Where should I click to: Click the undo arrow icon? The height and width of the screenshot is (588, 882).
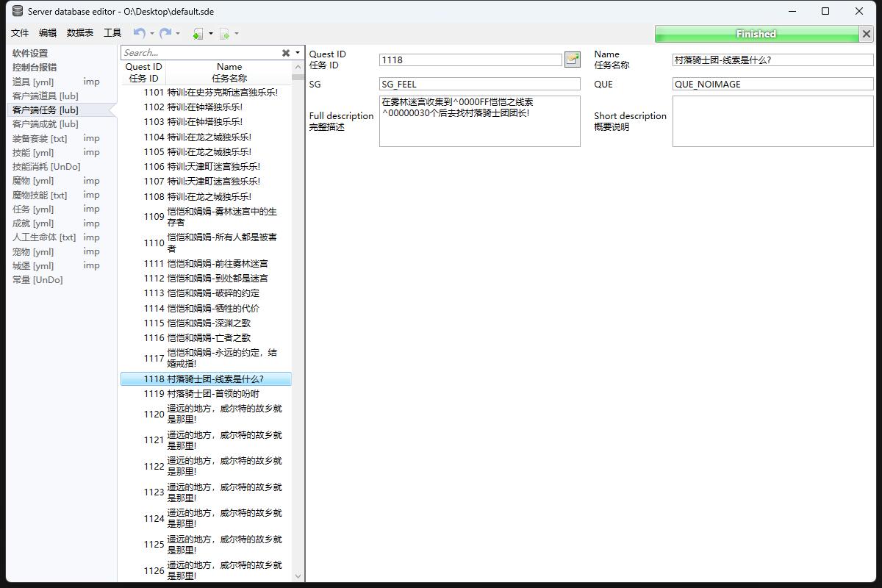coord(138,33)
